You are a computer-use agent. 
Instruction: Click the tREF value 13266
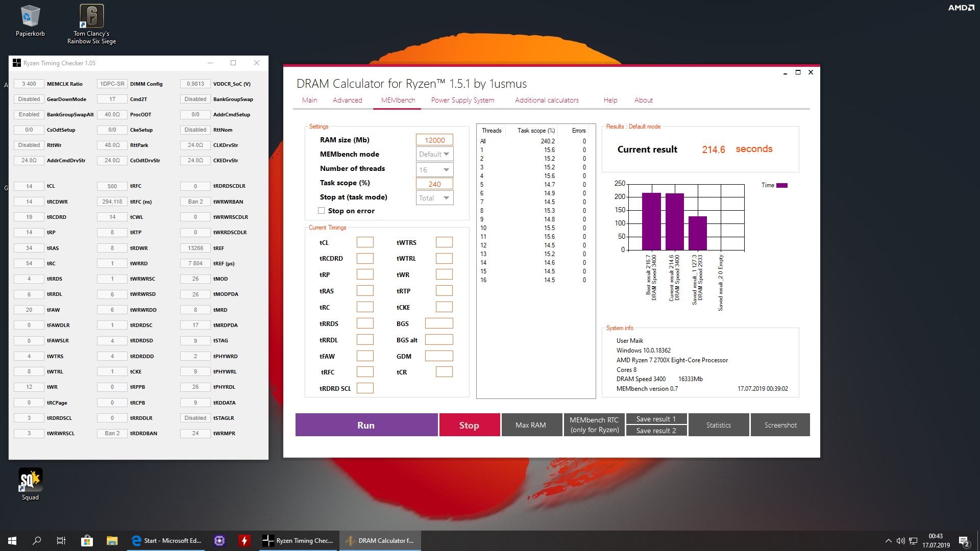coord(195,248)
